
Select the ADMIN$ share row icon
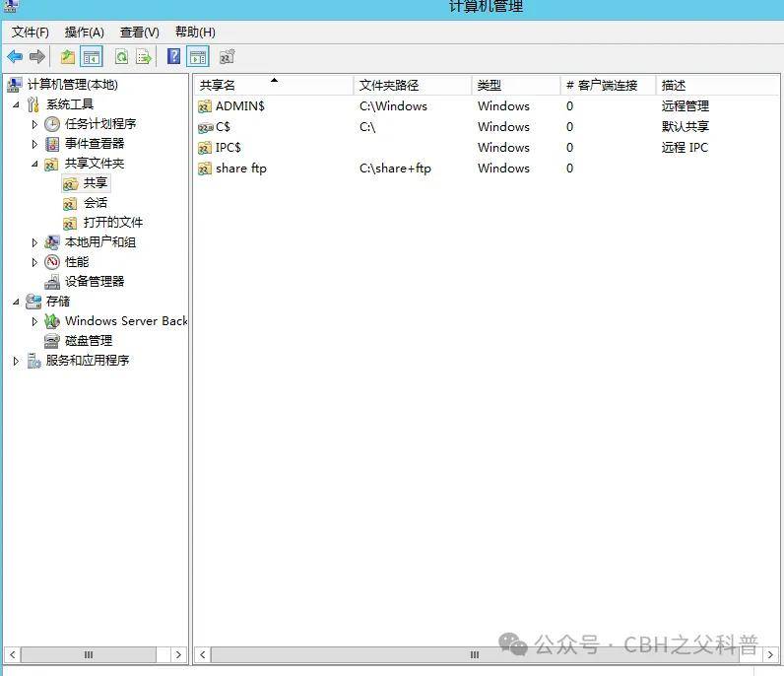click(x=205, y=106)
